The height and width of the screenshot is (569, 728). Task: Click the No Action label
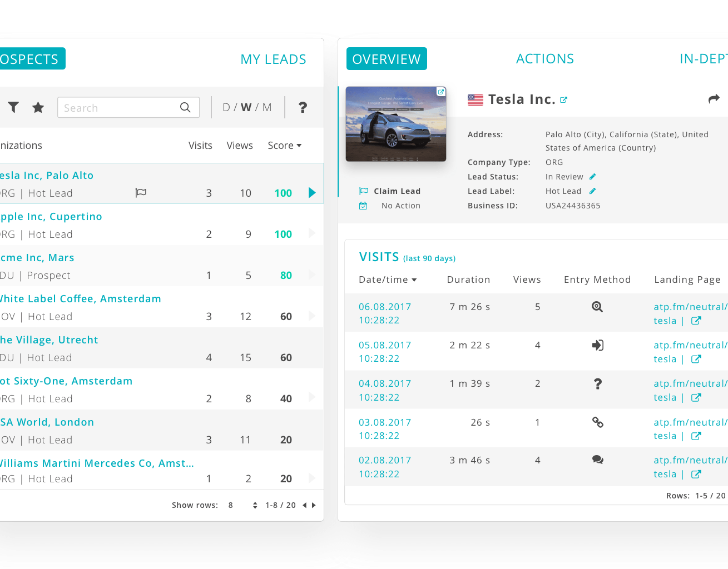401,206
